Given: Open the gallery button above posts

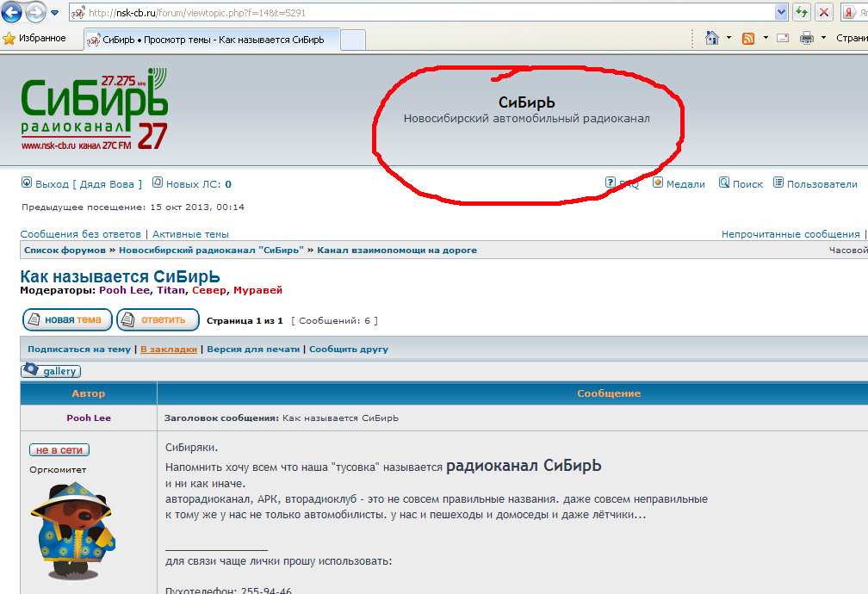Looking at the screenshot, I should tap(52, 371).
